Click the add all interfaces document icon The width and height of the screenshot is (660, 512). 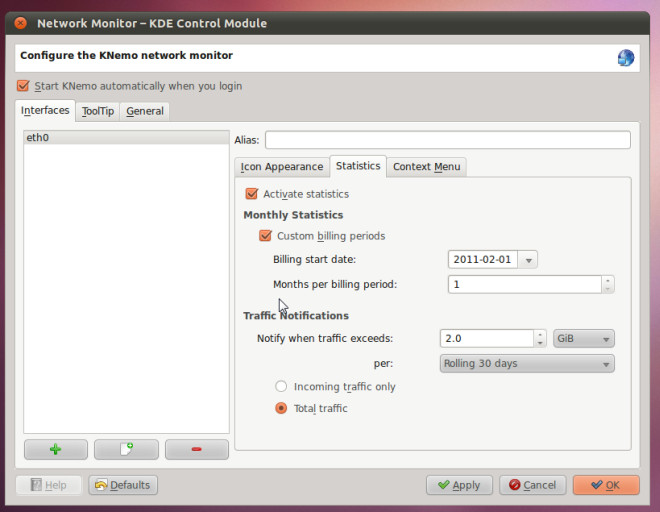click(126, 449)
